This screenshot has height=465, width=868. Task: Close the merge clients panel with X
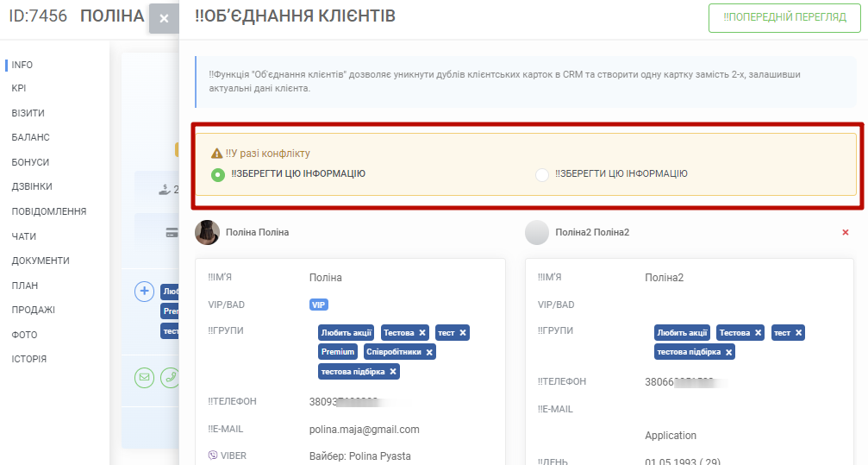pyautogui.click(x=164, y=18)
